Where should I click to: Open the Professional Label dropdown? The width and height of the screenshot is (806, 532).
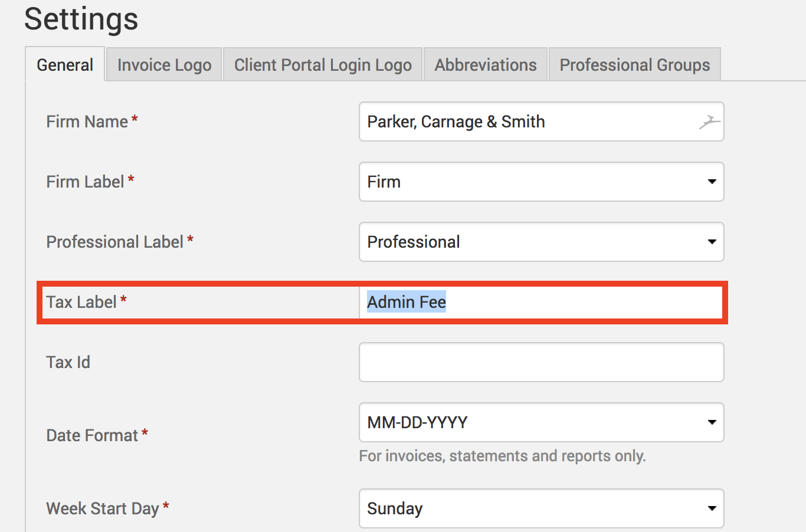pos(541,242)
